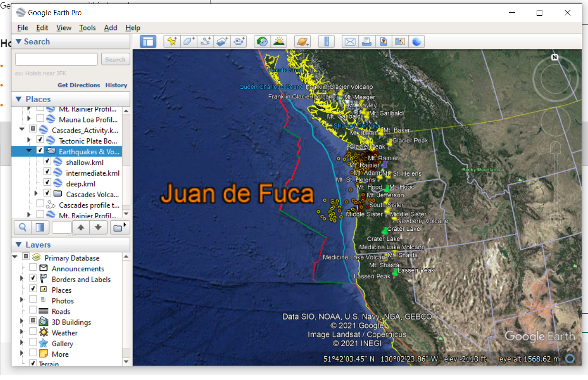
Task: Open the Tools menu
Action: pos(87,28)
